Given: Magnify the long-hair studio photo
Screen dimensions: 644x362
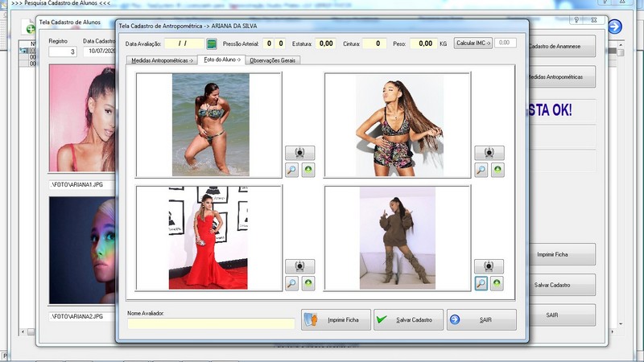Looking at the screenshot, I should point(481,170).
